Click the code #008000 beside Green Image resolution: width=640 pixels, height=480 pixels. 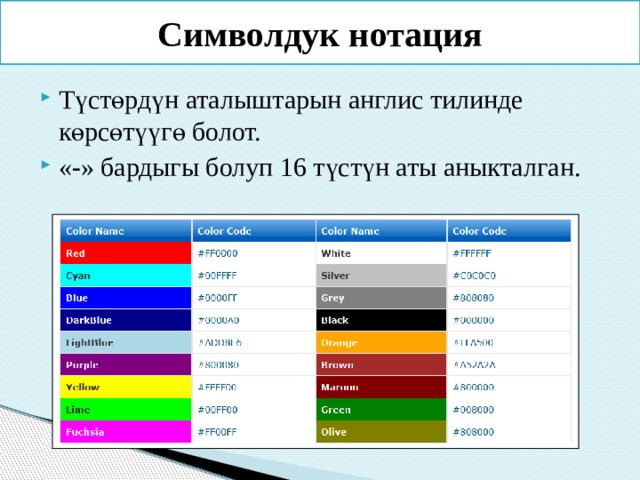coord(473,410)
